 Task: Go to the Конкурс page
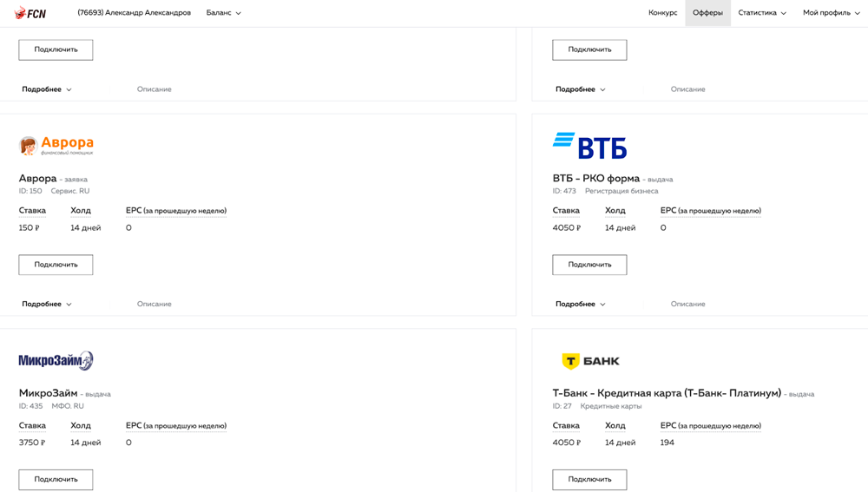pos(662,13)
